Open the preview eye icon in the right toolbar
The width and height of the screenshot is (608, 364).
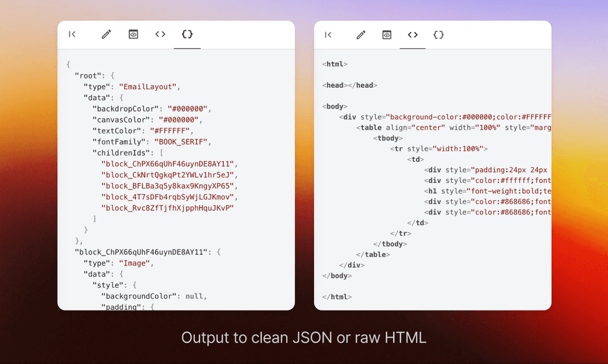pyautogui.click(x=387, y=35)
